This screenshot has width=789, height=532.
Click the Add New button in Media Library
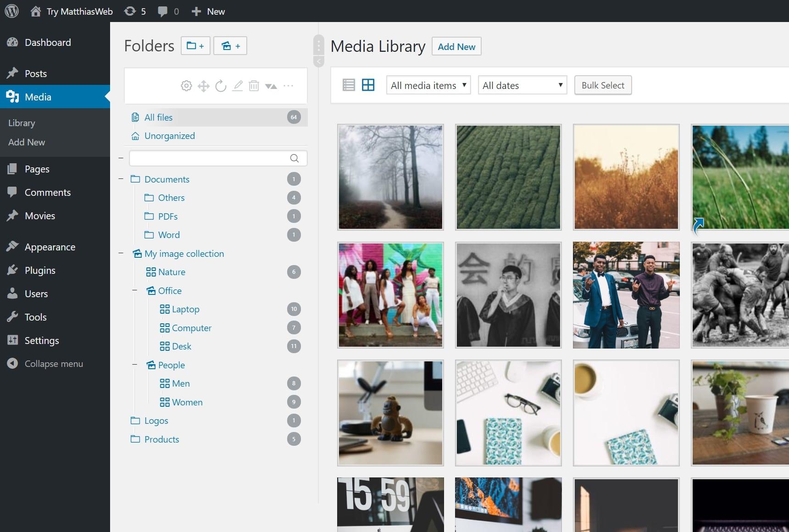point(456,46)
